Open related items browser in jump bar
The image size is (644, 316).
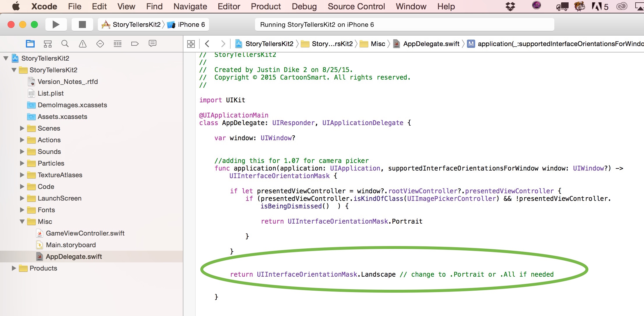click(x=191, y=43)
